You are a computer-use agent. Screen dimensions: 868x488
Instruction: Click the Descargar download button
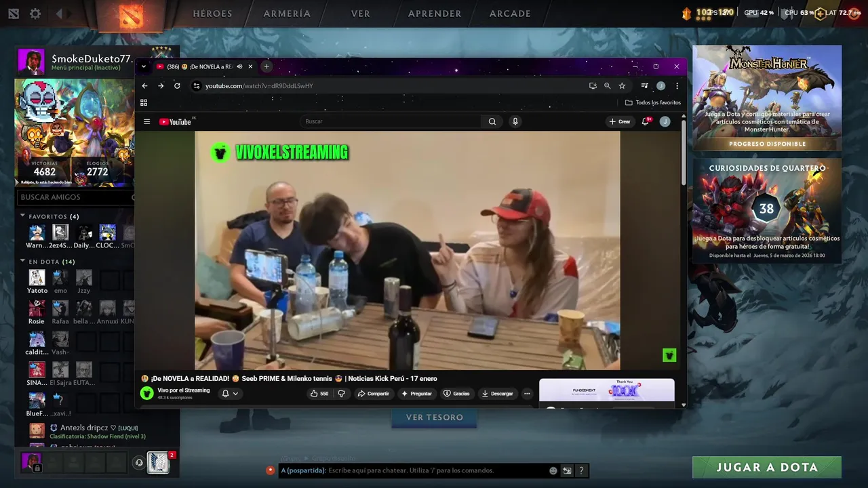pos(497,394)
